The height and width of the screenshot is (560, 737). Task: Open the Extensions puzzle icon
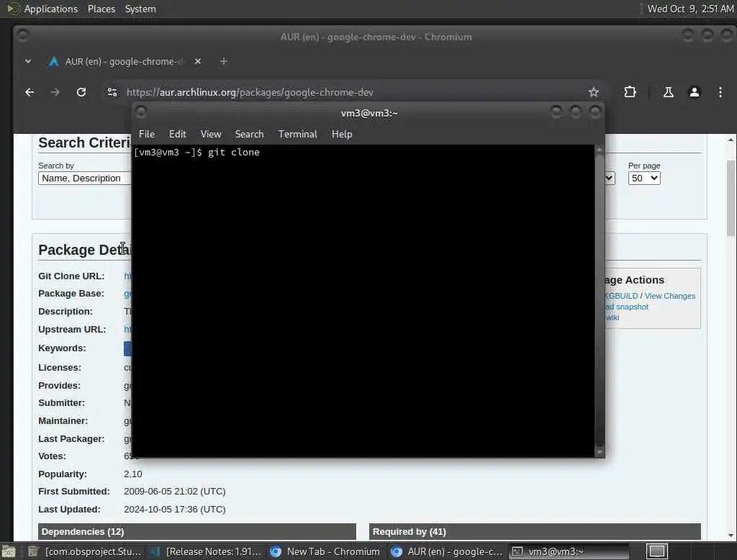coord(630,92)
